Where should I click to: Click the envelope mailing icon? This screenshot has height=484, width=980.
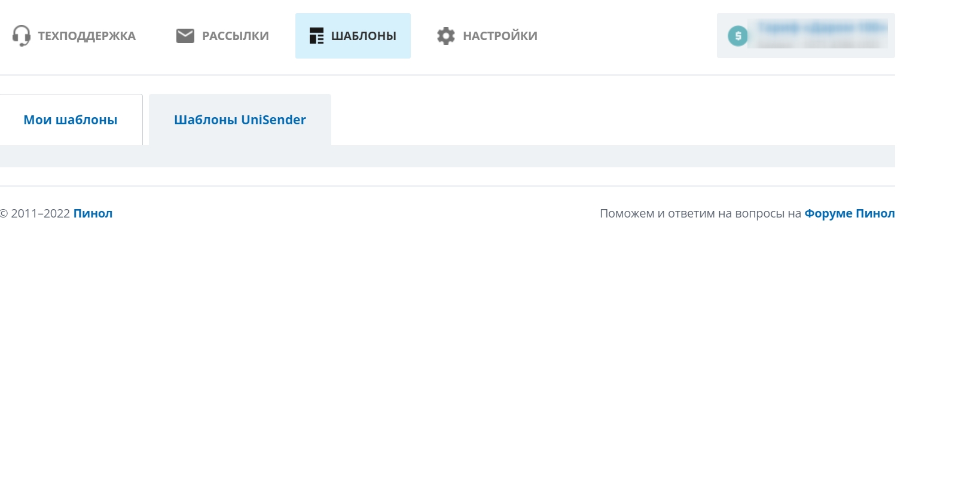click(185, 36)
